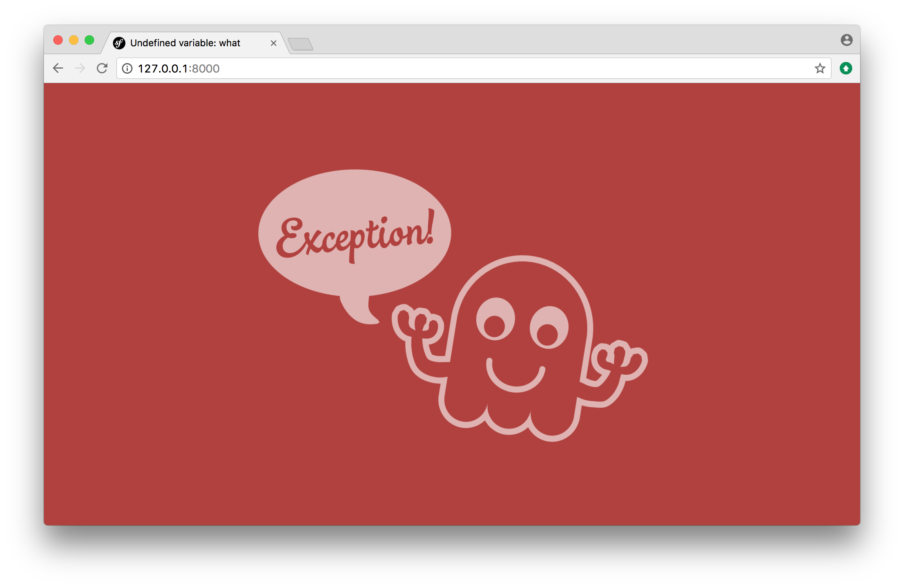Image resolution: width=904 pixels, height=588 pixels.
Task: Click the green update arrow icon
Action: click(846, 69)
